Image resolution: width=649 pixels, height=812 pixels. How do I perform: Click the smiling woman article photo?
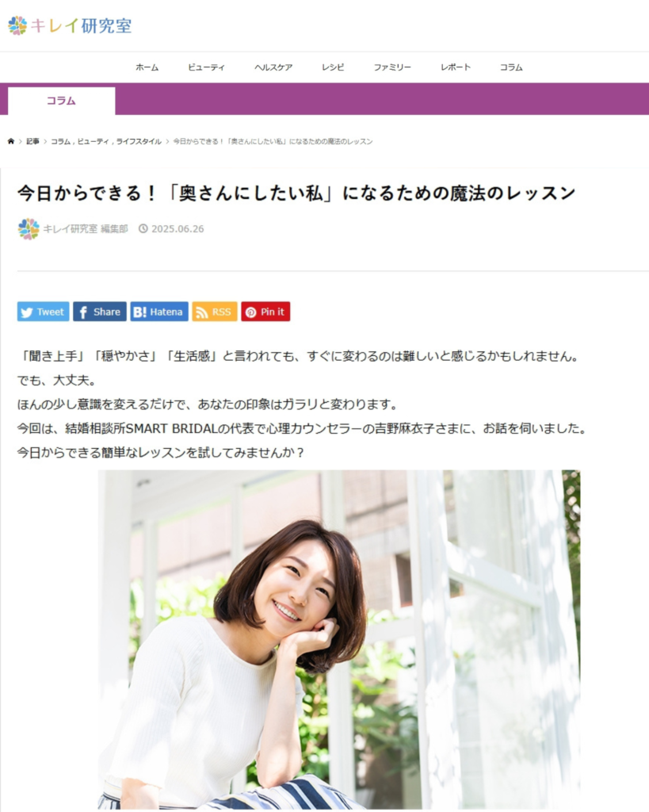(339, 640)
